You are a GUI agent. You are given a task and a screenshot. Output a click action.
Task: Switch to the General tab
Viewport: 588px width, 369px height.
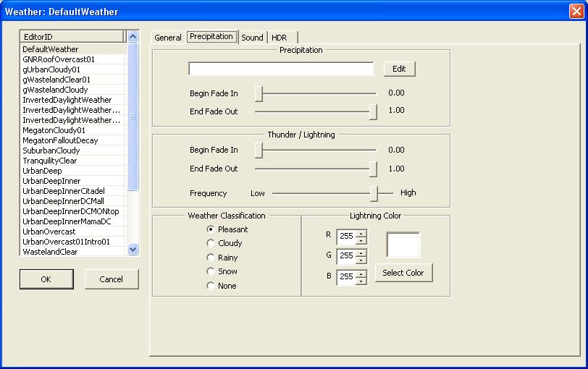coord(167,38)
